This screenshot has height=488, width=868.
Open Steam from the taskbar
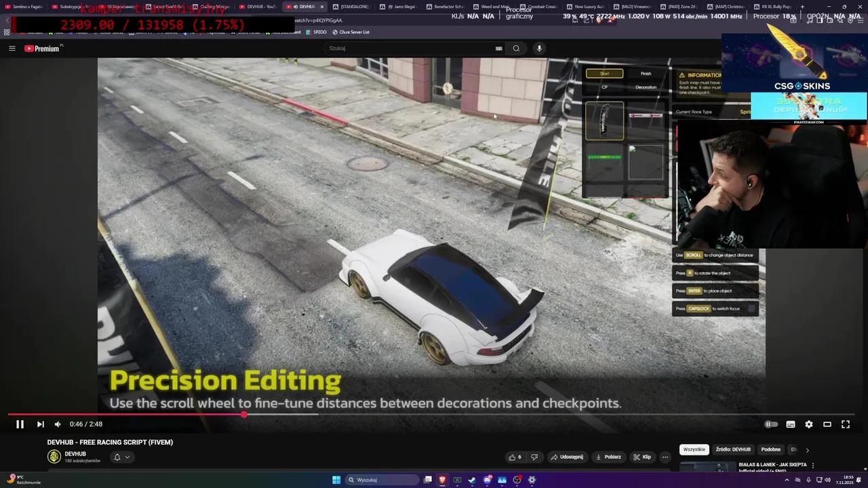pyautogui.click(x=472, y=480)
